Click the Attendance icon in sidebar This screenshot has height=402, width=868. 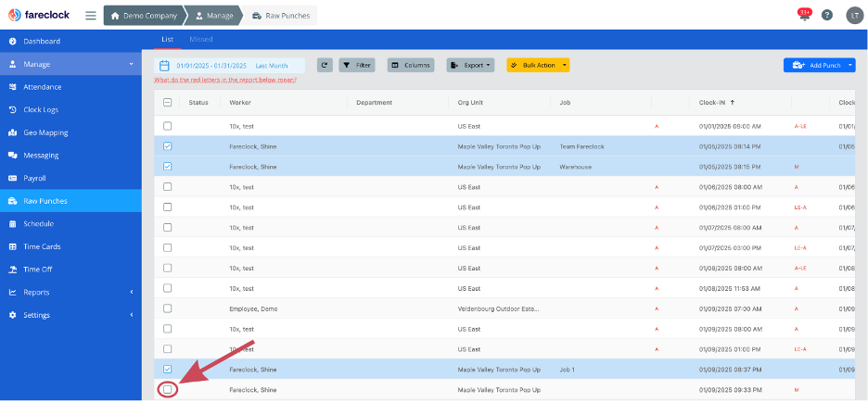pyautogui.click(x=13, y=87)
